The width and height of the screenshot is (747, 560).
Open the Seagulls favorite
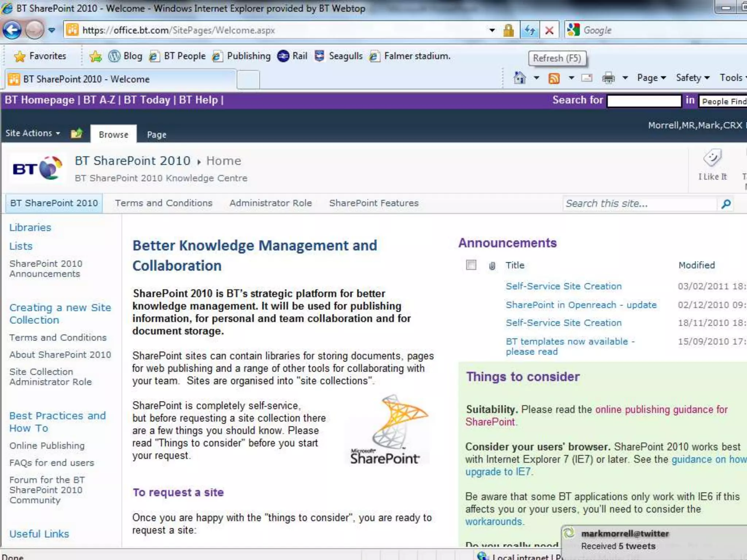pyautogui.click(x=338, y=56)
